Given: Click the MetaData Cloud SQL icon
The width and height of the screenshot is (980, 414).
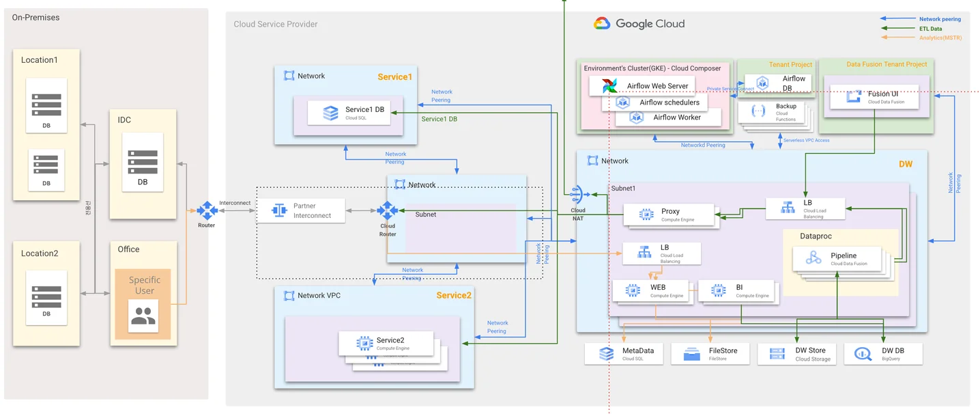Looking at the screenshot, I should 606,354.
